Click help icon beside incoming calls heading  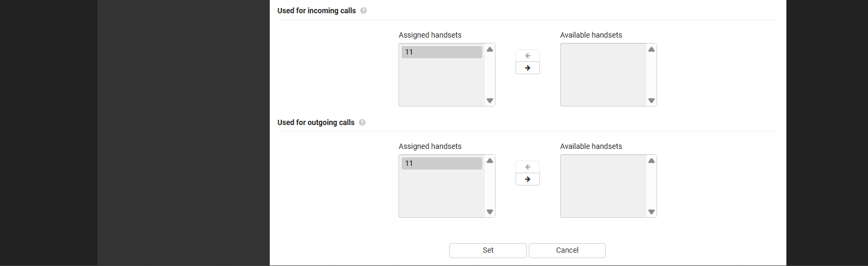point(364,11)
